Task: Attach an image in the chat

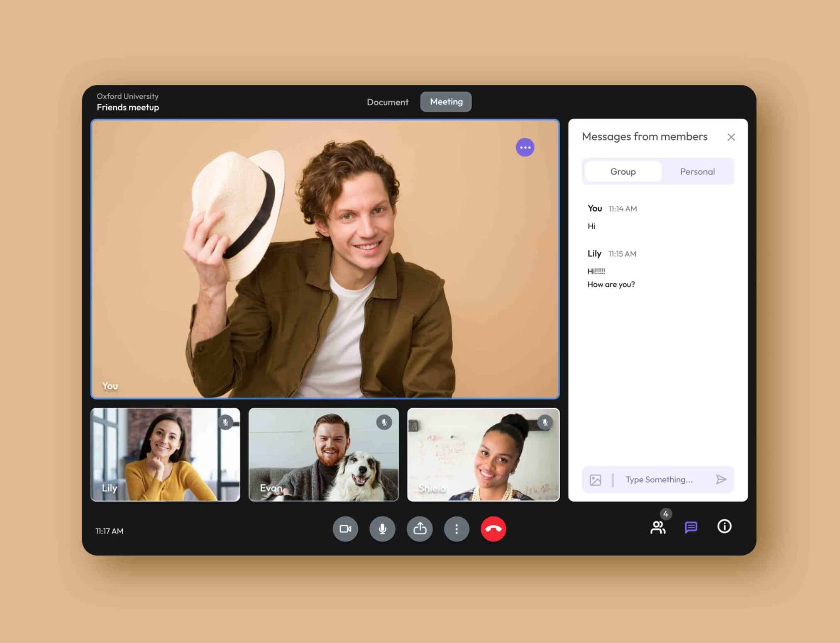Action: coord(596,480)
